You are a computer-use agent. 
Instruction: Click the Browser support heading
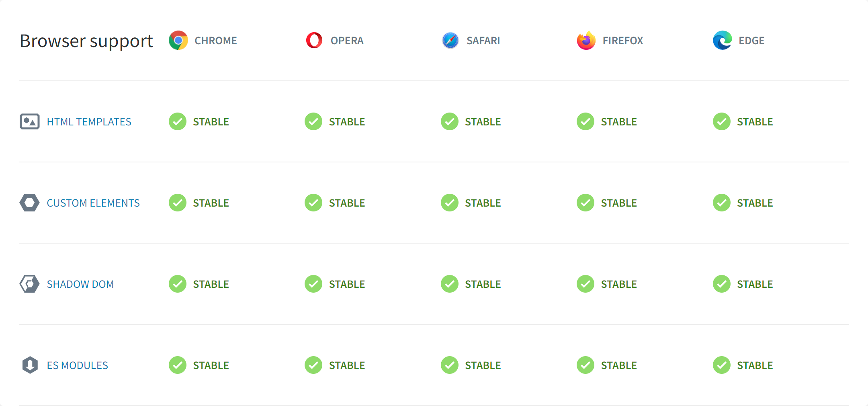[86, 41]
